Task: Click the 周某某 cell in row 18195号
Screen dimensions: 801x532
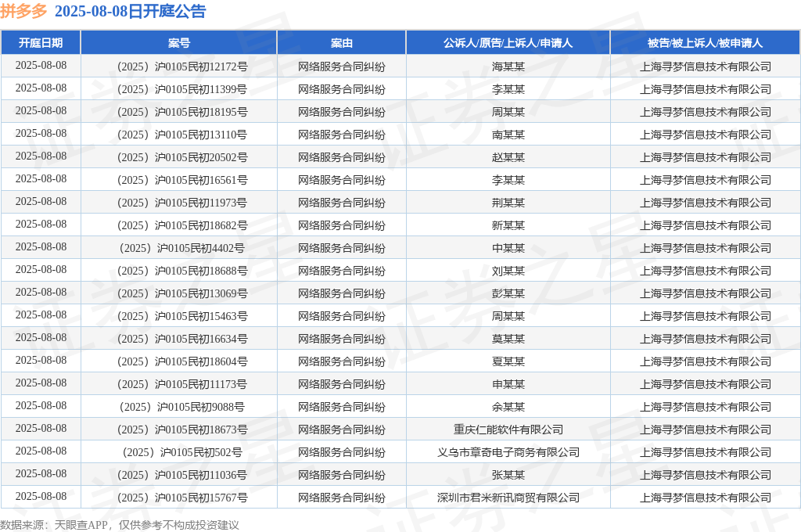Action: (508, 112)
